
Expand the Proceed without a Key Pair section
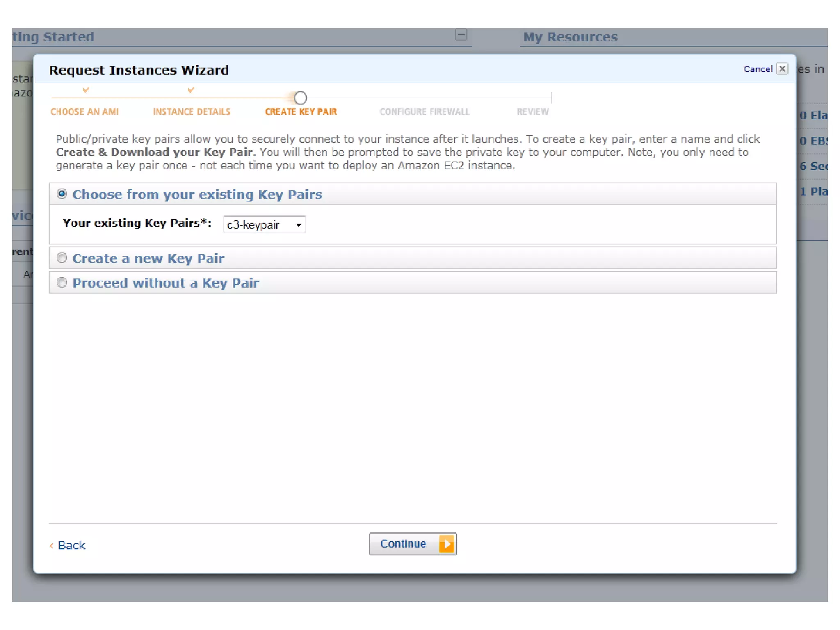[166, 283]
